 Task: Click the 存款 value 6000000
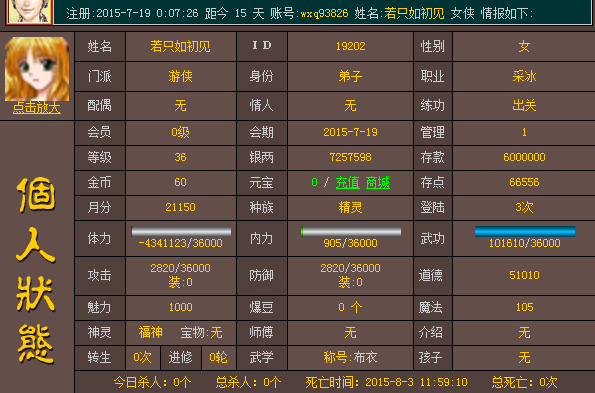[x=524, y=157]
